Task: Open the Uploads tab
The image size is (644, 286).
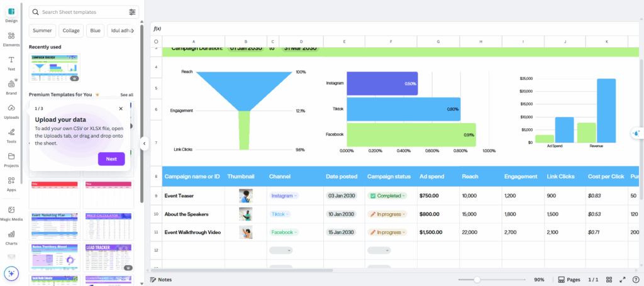Action: click(x=11, y=111)
